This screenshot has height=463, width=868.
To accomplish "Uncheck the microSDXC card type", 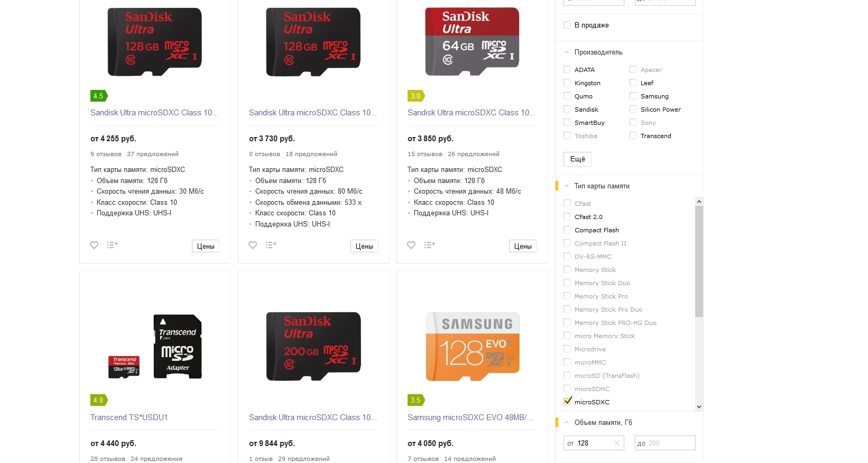I will [x=568, y=401].
